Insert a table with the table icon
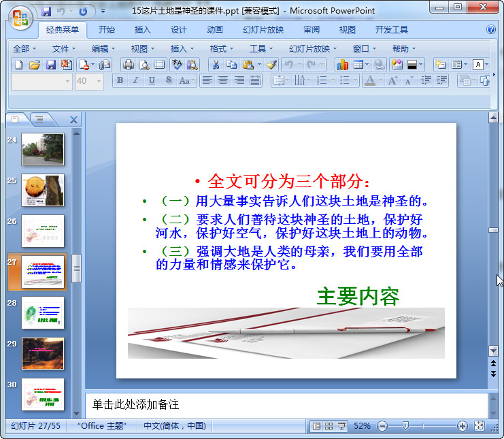The image size is (504, 439). (358, 65)
